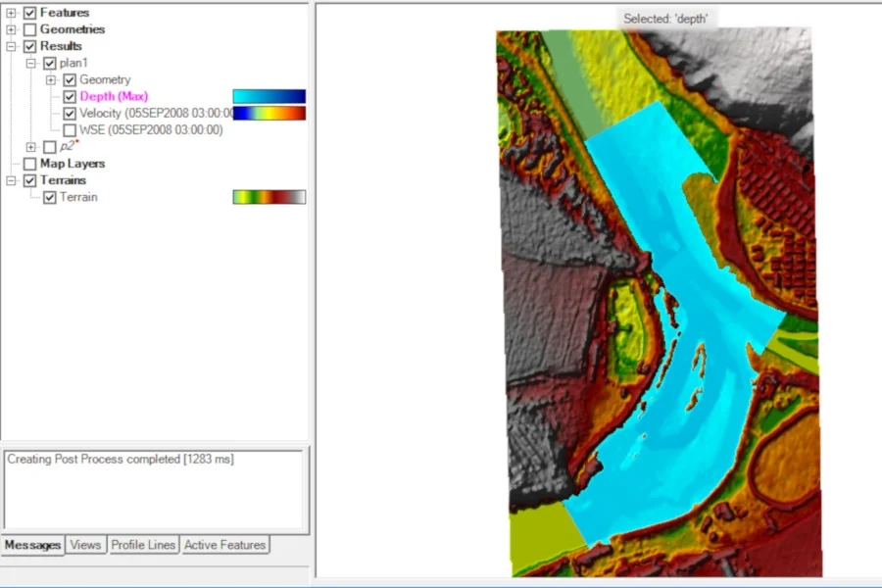This screenshot has height=588, width=882.
Task: Click the "Selected: 'depth'" tooltip label
Action: click(x=665, y=19)
